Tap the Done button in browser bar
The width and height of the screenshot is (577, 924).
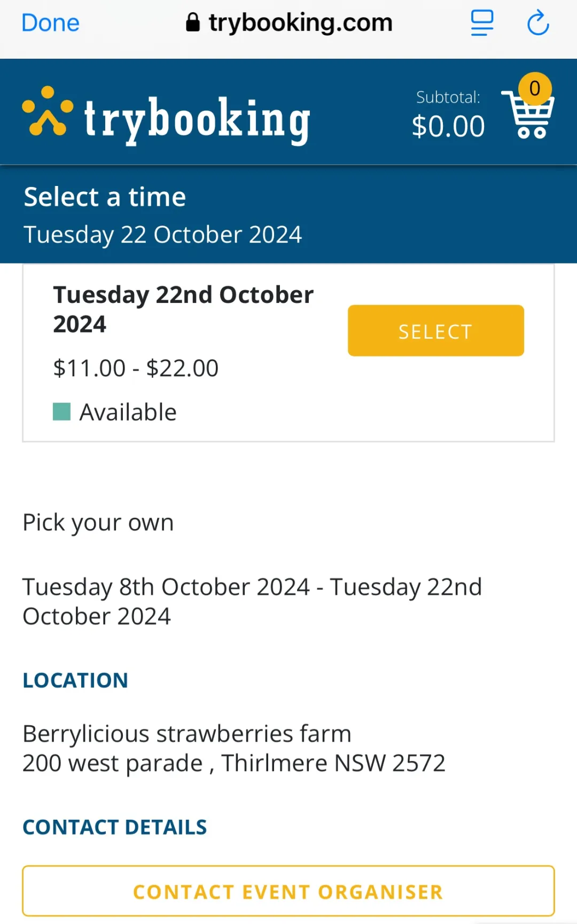50,23
